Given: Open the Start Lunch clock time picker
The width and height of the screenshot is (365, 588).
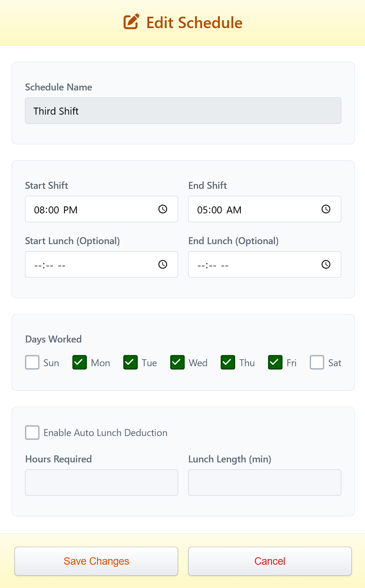Looking at the screenshot, I should coord(162,264).
